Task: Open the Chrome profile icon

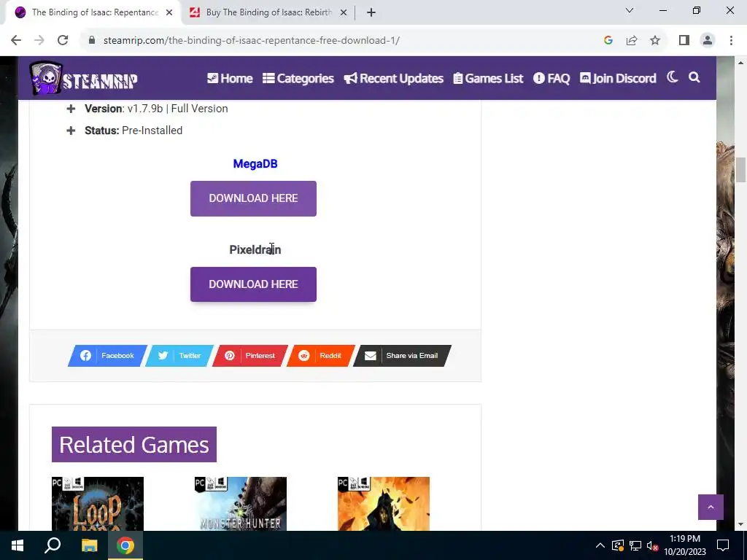Action: coord(708,41)
